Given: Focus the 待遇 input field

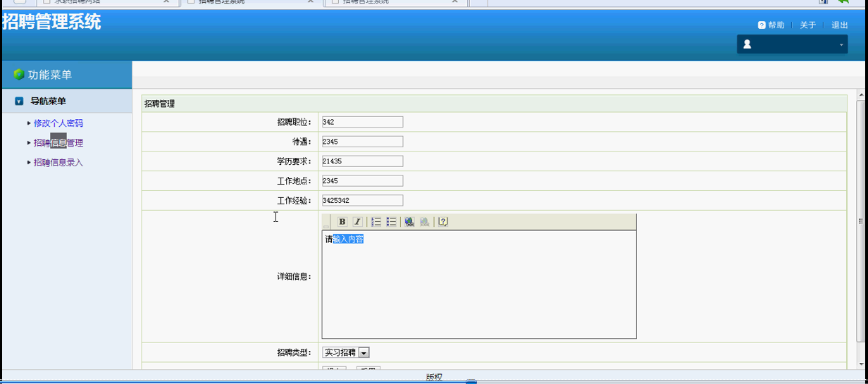Looking at the screenshot, I should 362,142.
